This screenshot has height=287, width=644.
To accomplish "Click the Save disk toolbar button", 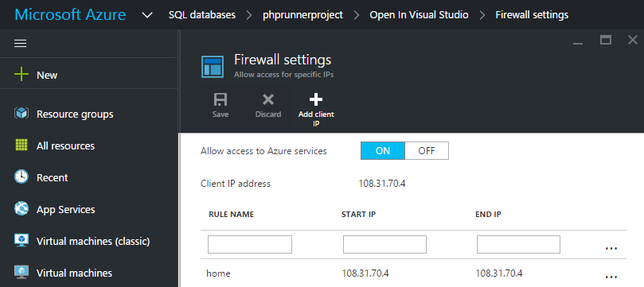I will [x=221, y=106].
